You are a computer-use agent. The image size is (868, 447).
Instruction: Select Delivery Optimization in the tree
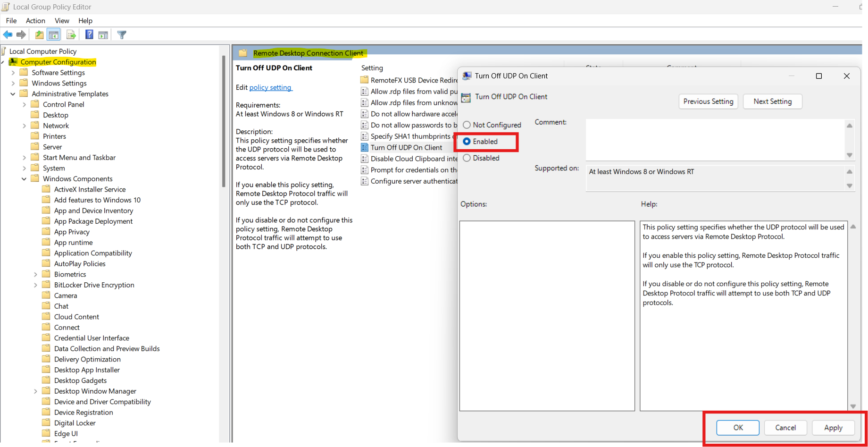tap(87, 359)
